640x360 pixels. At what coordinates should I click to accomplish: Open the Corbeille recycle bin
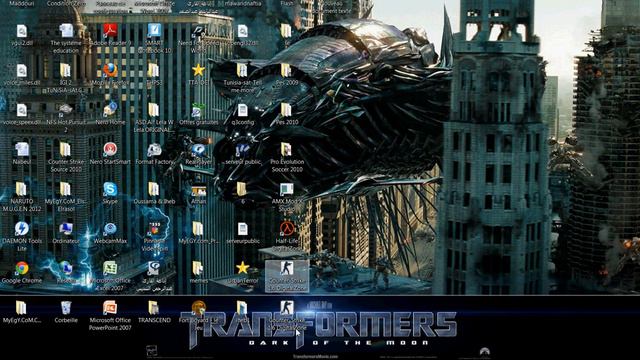tap(66, 308)
